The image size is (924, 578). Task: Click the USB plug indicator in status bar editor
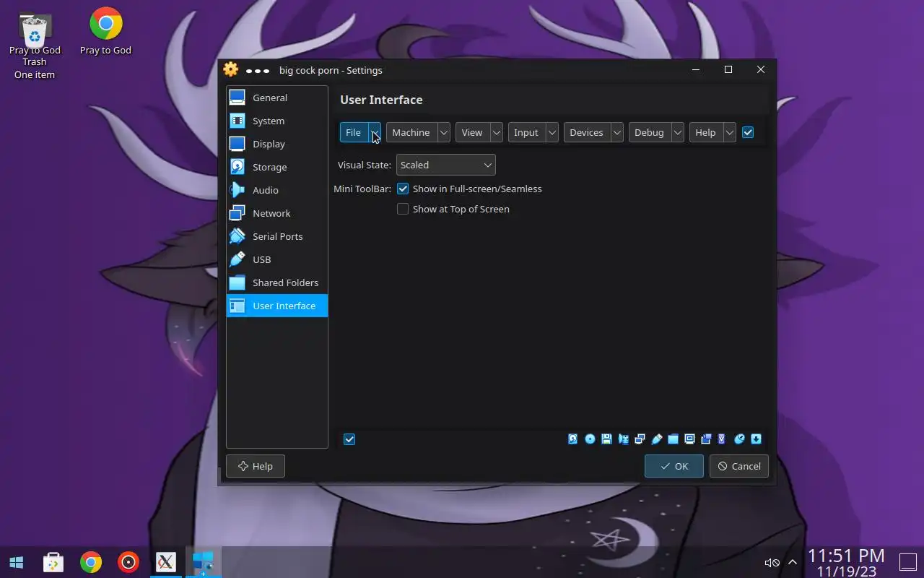click(656, 439)
